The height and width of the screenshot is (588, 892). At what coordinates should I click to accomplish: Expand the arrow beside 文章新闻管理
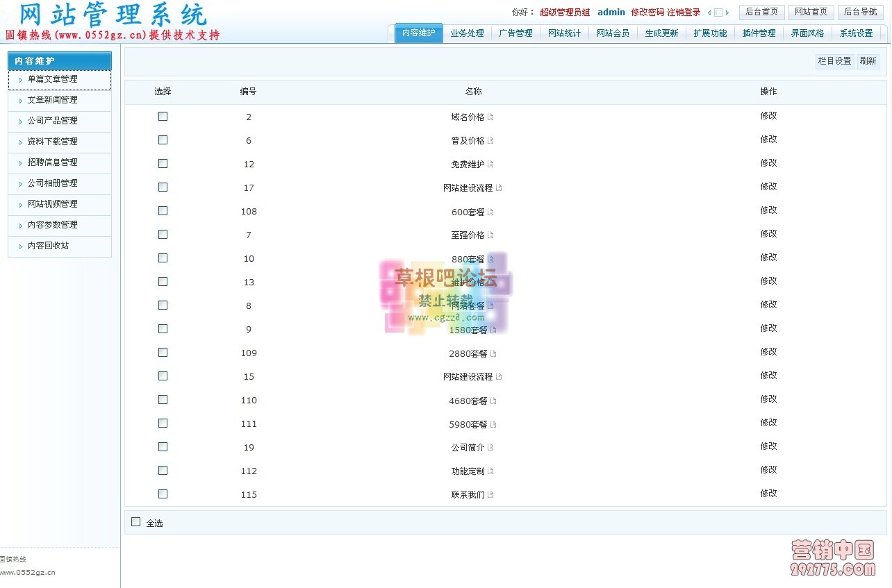coord(21,101)
